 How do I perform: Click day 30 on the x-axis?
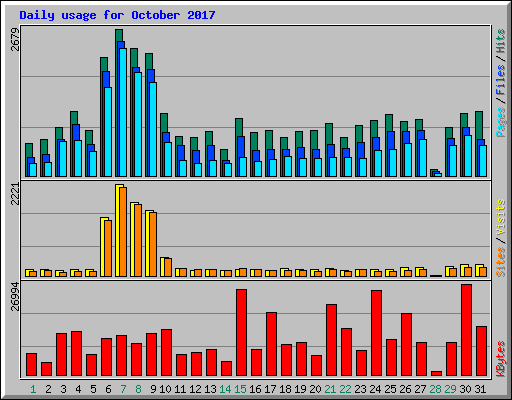465,389
